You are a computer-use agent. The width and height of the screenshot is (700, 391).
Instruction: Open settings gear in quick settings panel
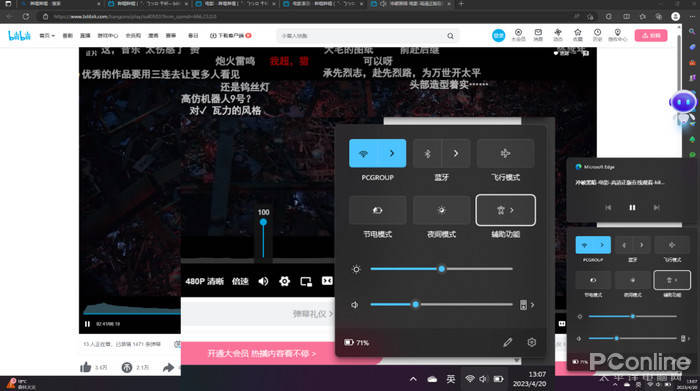click(531, 342)
